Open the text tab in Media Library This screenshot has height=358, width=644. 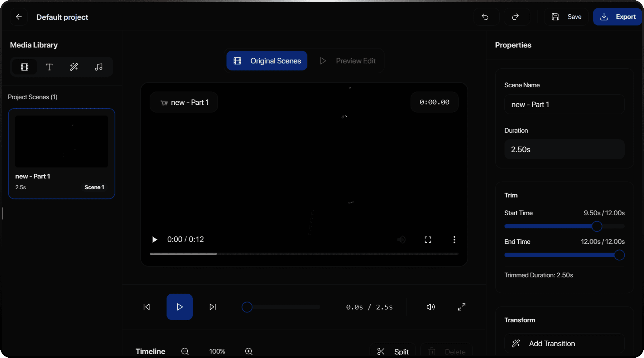(x=49, y=67)
